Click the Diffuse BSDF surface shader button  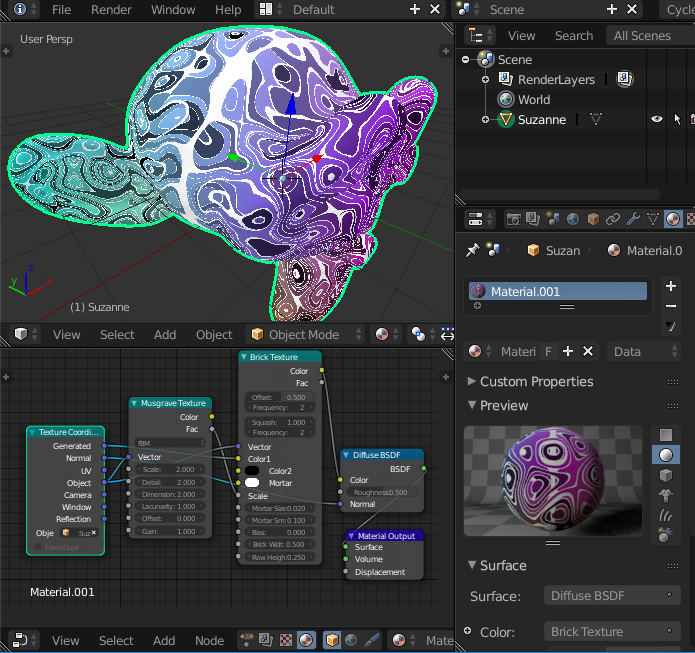[612, 595]
